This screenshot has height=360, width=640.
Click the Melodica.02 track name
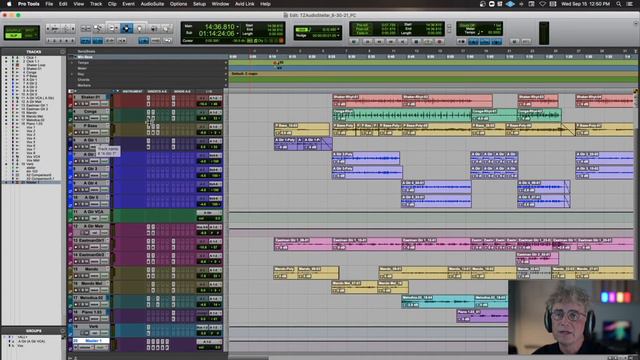[x=91, y=298]
